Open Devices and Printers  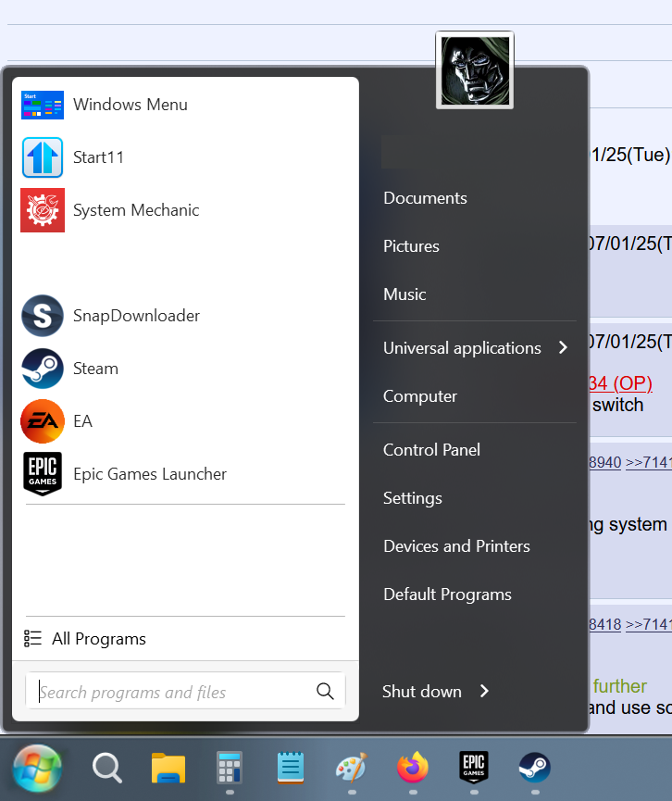456,546
